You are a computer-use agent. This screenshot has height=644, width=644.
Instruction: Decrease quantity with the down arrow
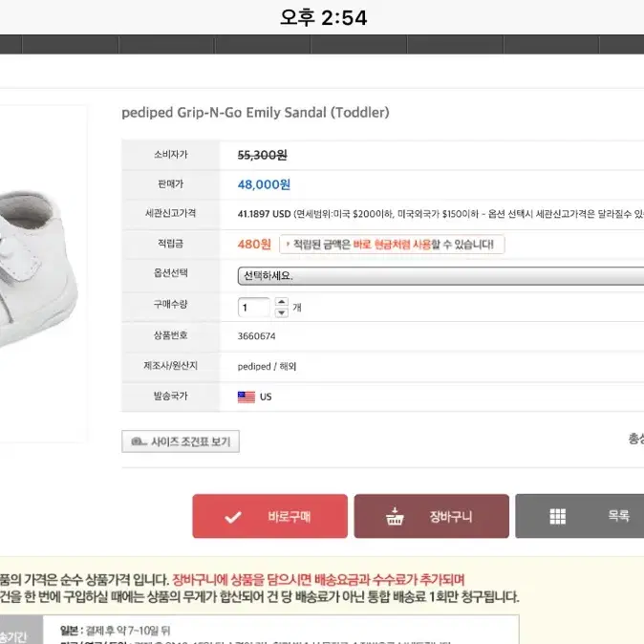(281, 312)
